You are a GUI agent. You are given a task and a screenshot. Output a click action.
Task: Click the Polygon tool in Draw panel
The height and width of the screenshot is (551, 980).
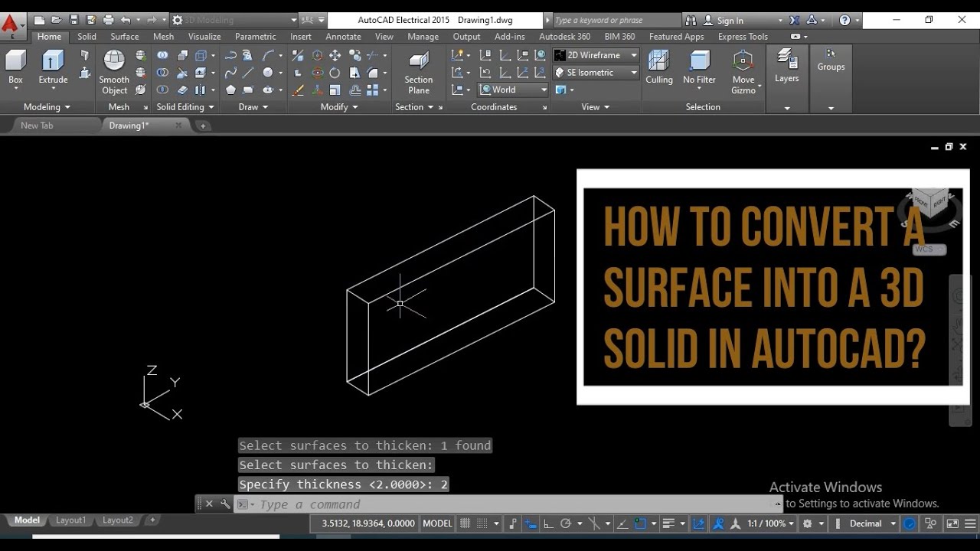coord(230,90)
